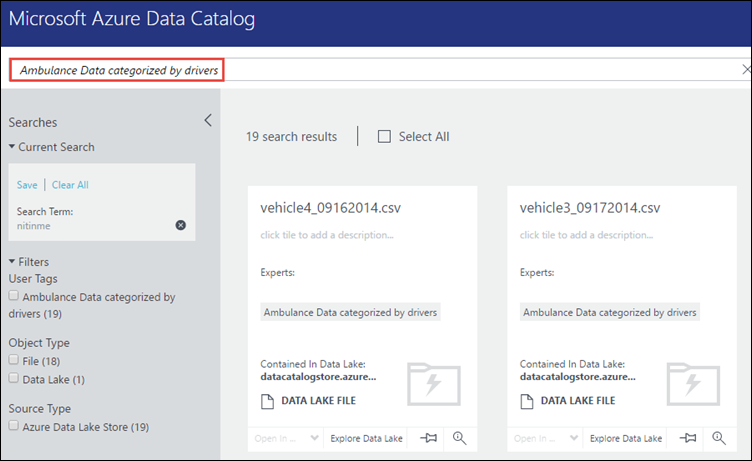The height and width of the screenshot is (461, 752).
Task: Add a description to vehicle4_09162014.csv
Action: (327, 235)
